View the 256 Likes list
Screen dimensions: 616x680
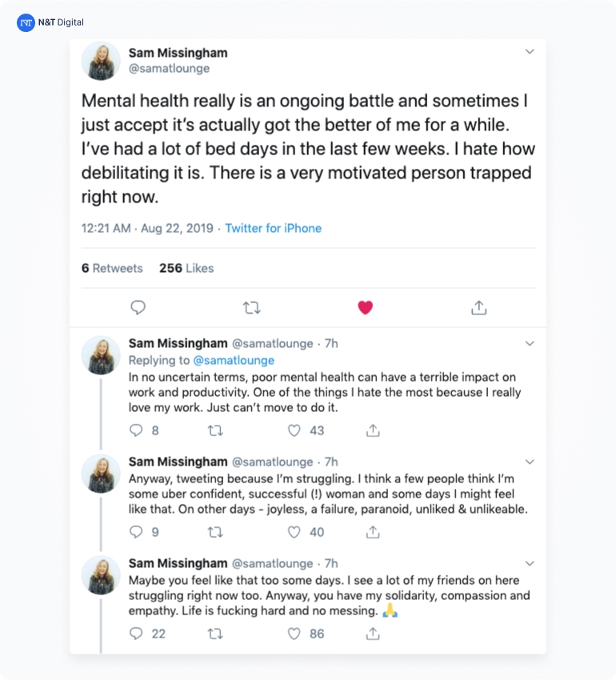coord(186,268)
